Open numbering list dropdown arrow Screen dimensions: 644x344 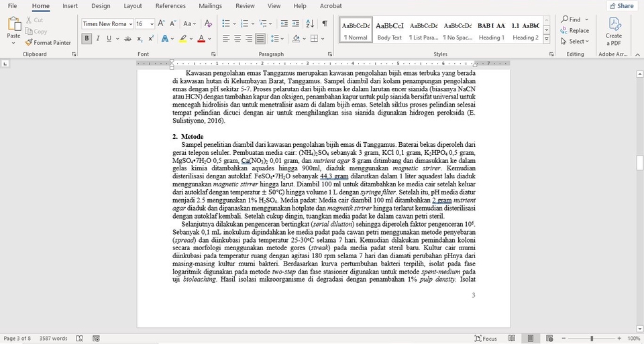point(253,24)
